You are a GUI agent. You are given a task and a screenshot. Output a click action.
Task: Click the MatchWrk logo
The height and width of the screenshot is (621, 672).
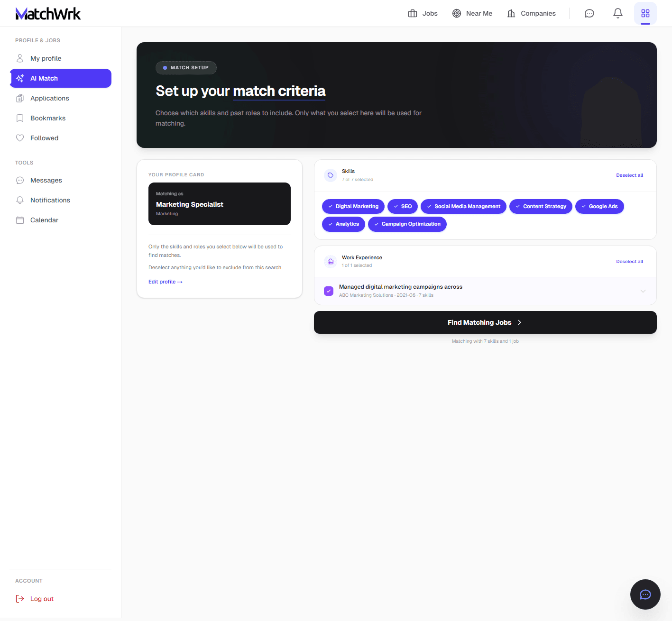pyautogui.click(x=48, y=14)
